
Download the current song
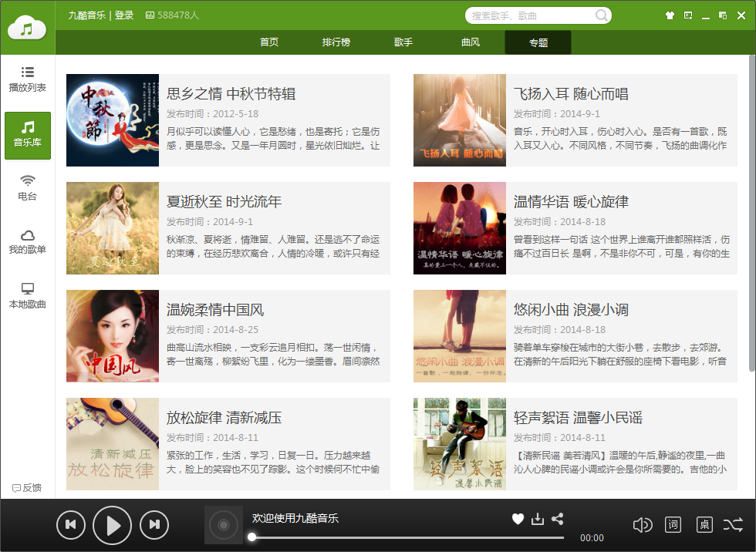tap(538, 519)
